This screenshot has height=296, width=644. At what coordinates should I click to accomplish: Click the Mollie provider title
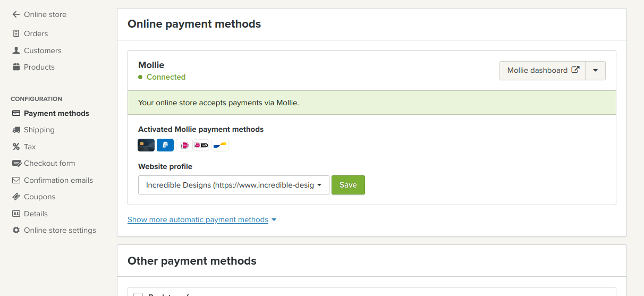pyautogui.click(x=151, y=65)
